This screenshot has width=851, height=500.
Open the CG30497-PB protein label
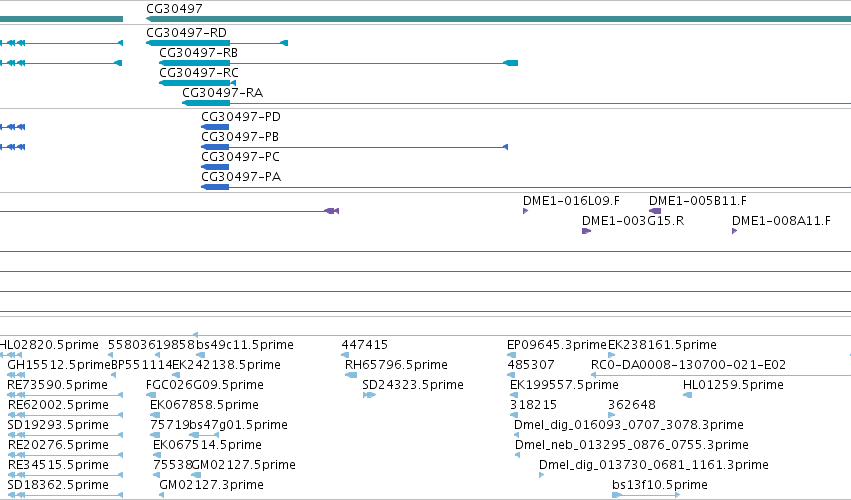240,137
